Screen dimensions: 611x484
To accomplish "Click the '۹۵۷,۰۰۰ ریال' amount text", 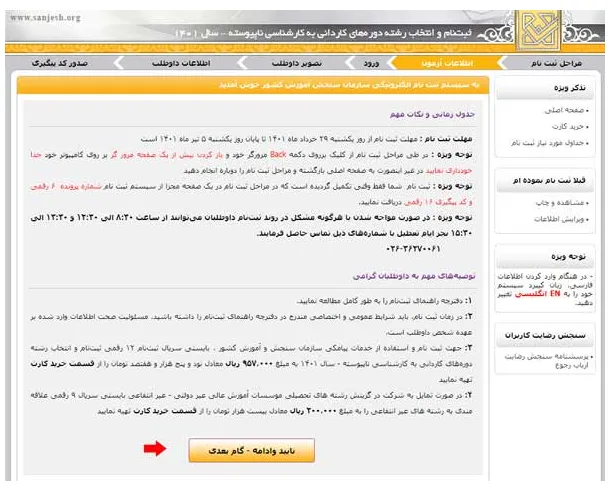I will coord(247,364).
